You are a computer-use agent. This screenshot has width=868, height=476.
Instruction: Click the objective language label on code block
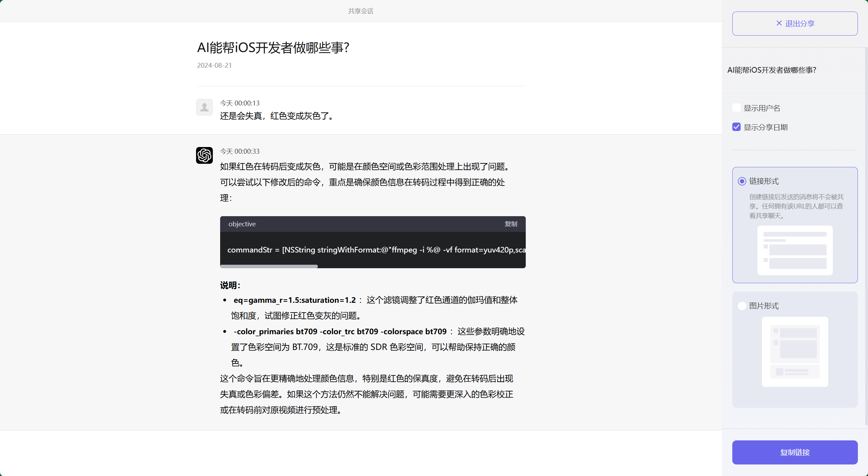pyautogui.click(x=242, y=224)
